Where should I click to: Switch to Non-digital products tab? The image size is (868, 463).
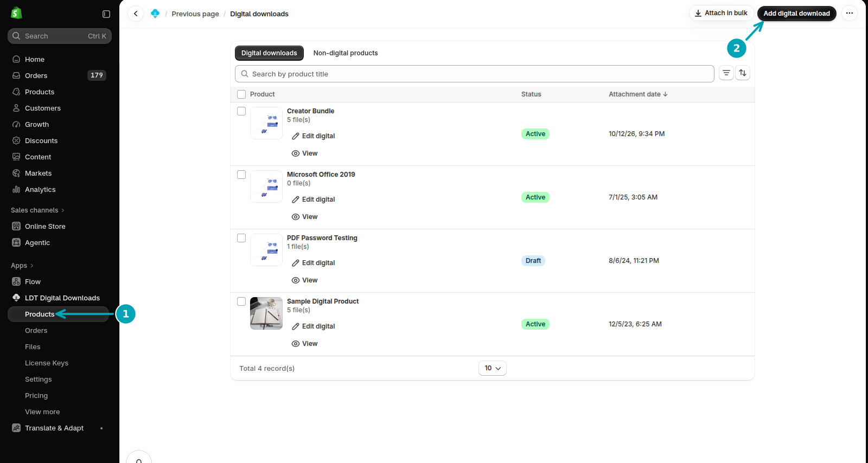pos(346,53)
